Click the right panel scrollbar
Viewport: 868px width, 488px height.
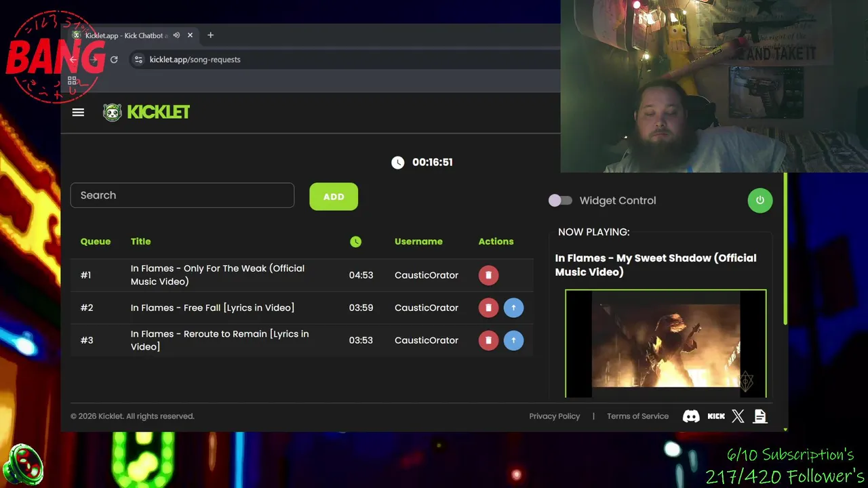coord(785,249)
